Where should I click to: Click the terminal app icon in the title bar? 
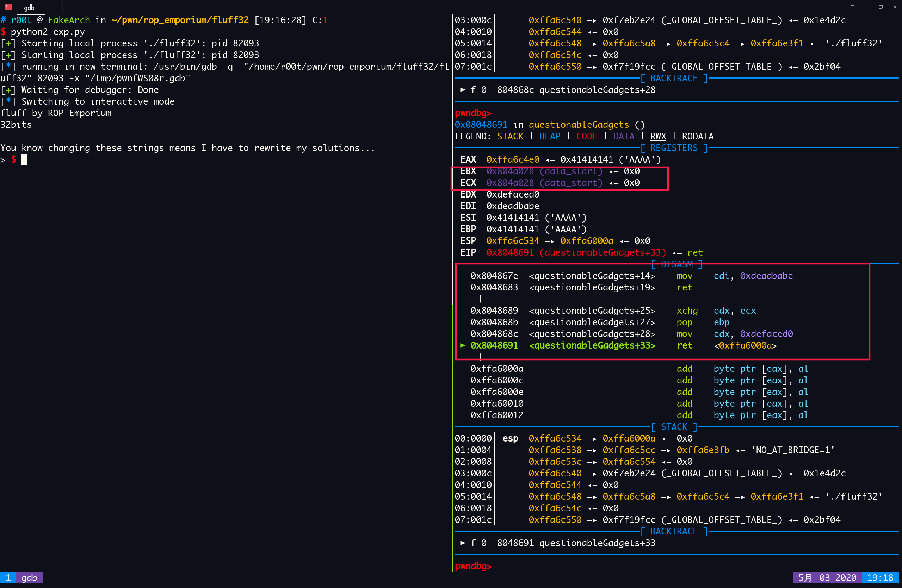pyautogui.click(x=8, y=7)
